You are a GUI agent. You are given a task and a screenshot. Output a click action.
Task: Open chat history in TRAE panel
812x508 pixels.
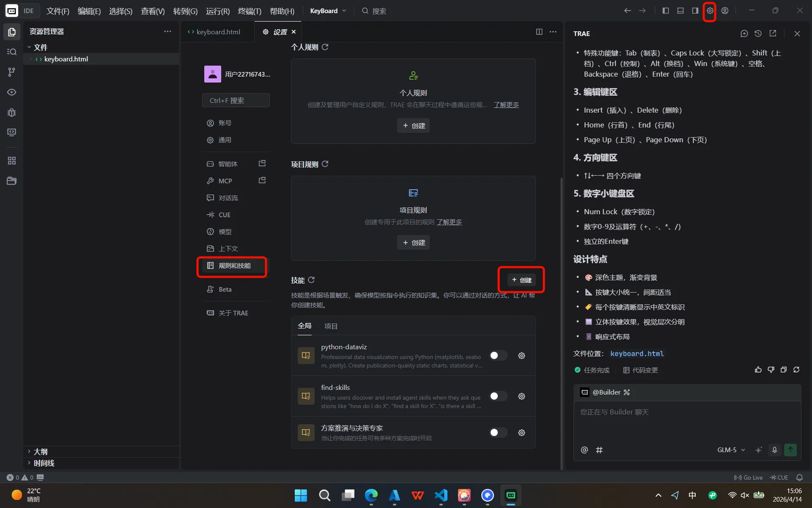tap(758, 33)
